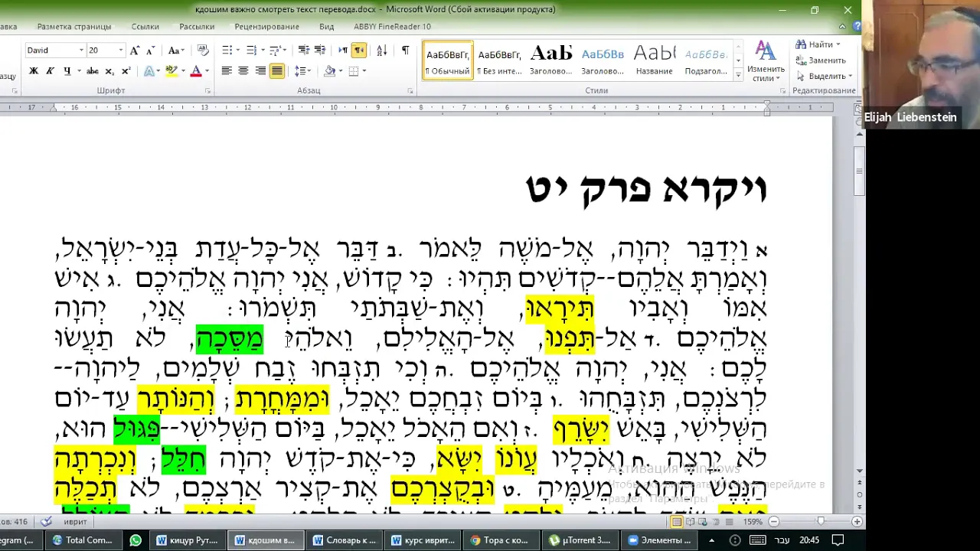Clear formatting with eraser icon
This screenshot has width=980, height=551.
203,51
